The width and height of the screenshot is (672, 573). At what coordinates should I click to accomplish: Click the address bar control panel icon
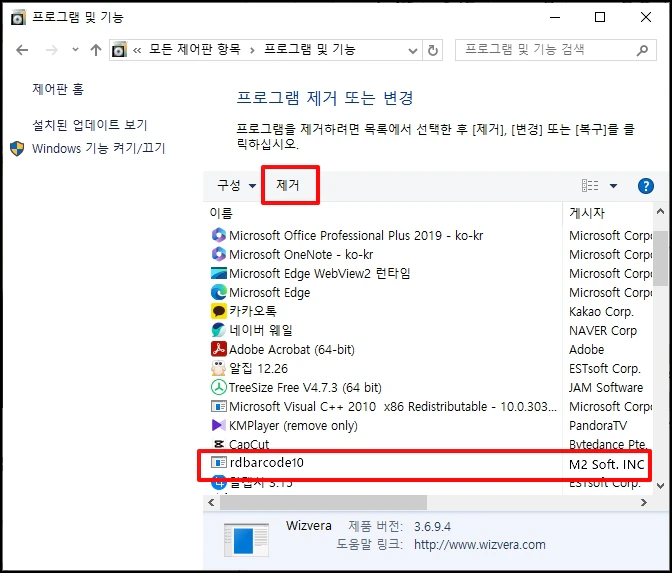click(x=119, y=50)
